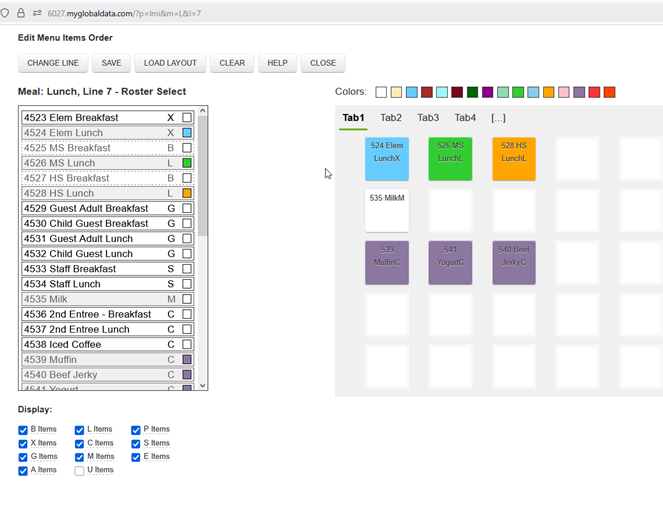
Task: Switch to Tab2
Action: coord(391,118)
